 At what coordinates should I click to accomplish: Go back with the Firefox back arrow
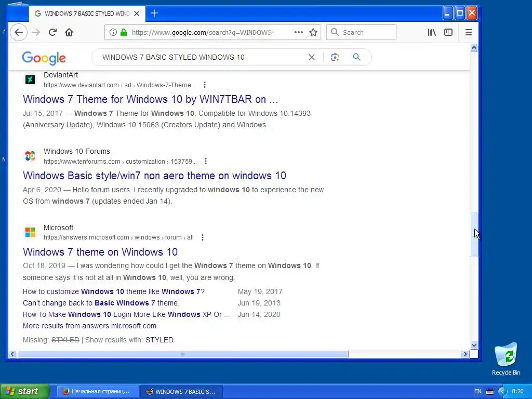[x=19, y=33]
